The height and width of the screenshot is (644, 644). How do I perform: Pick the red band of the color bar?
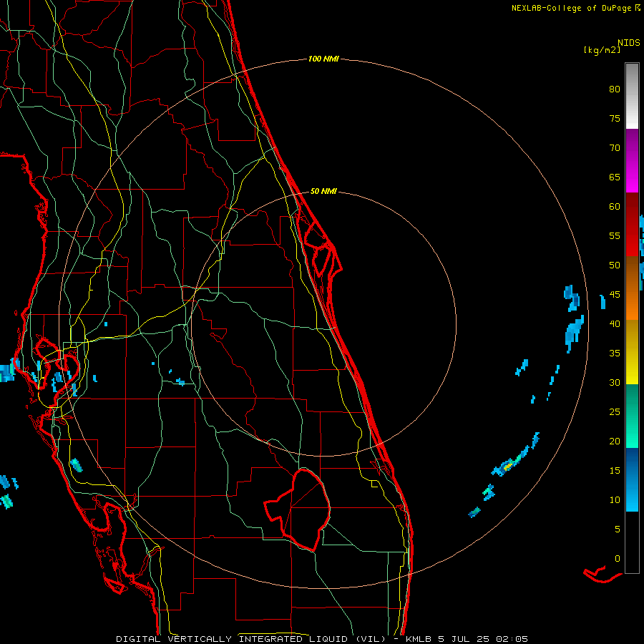(632, 224)
